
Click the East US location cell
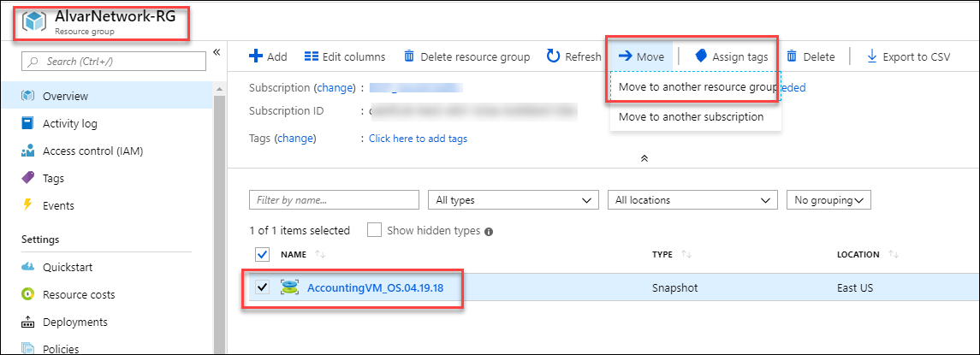point(855,288)
